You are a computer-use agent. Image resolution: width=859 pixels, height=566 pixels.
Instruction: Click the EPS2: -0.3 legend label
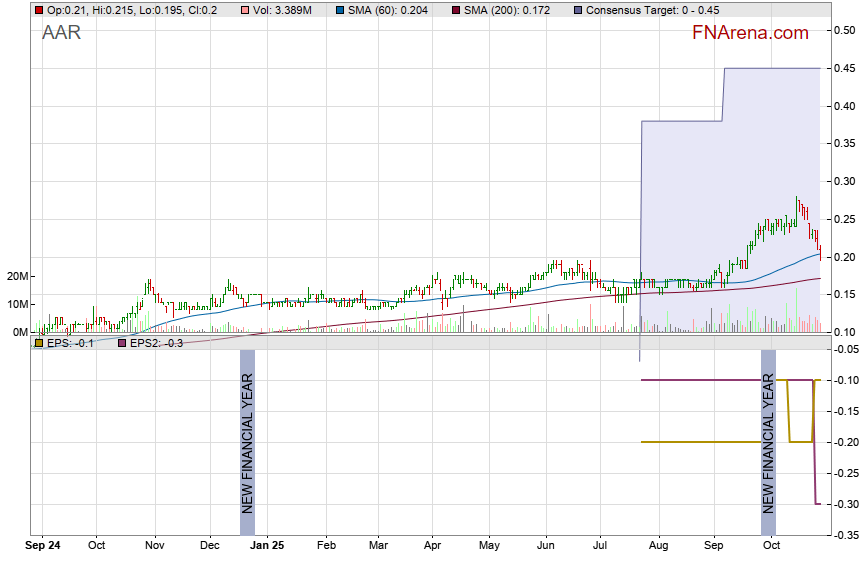pos(157,343)
